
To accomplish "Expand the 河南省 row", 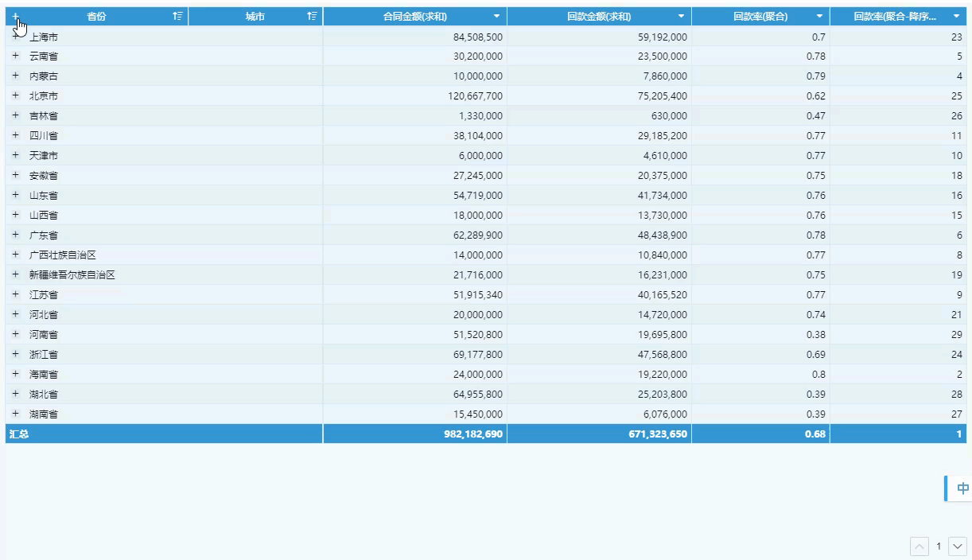I will (15, 334).
